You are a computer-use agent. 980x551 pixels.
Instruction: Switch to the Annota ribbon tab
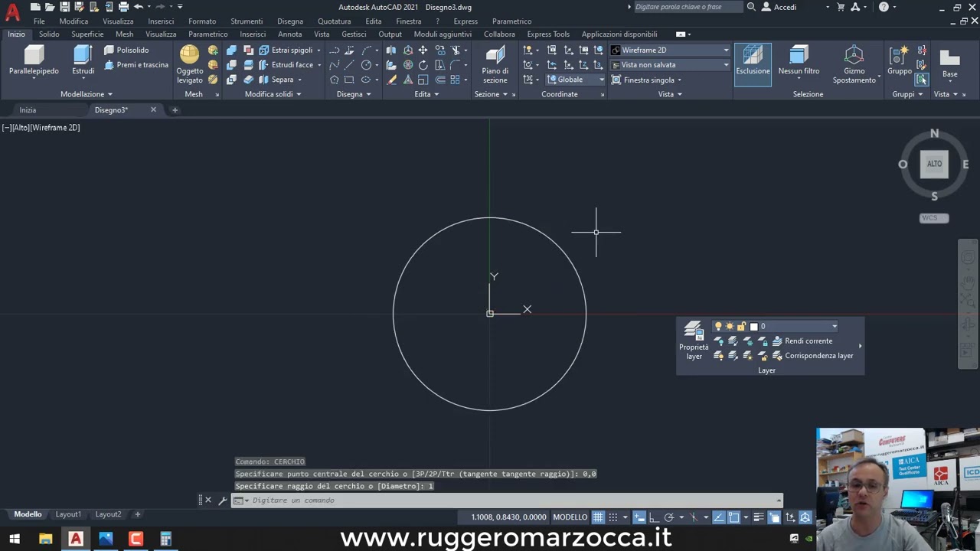pos(289,34)
